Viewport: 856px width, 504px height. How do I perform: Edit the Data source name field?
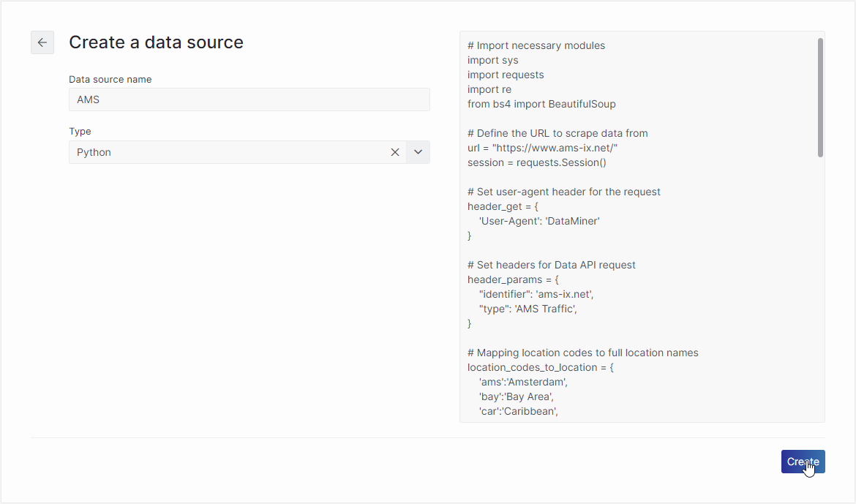click(249, 99)
